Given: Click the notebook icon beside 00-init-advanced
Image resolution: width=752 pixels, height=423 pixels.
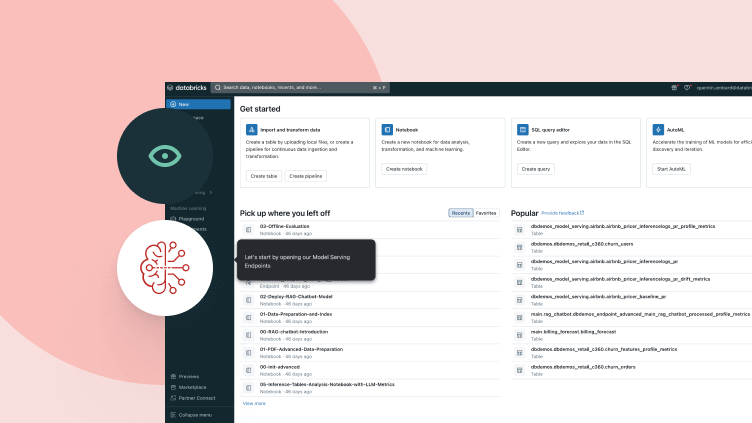Looking at the screenshot, I should (248, 370).
